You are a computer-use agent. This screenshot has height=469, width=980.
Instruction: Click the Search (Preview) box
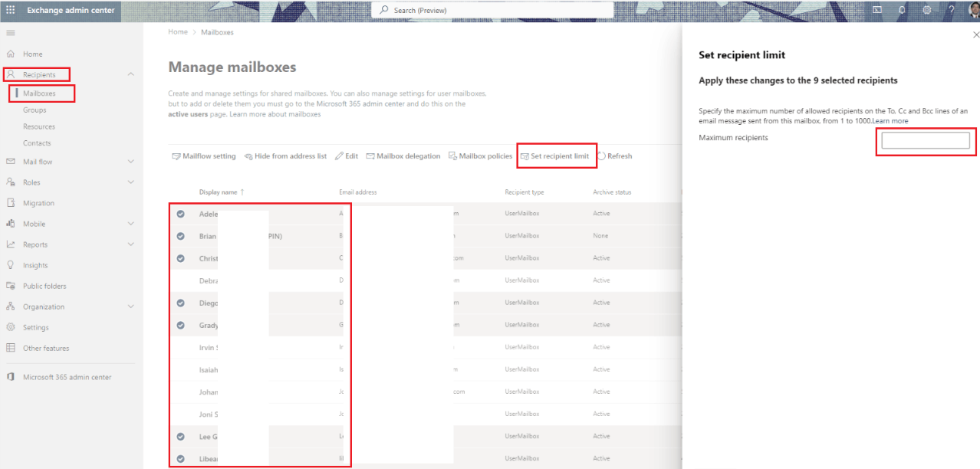492,10
